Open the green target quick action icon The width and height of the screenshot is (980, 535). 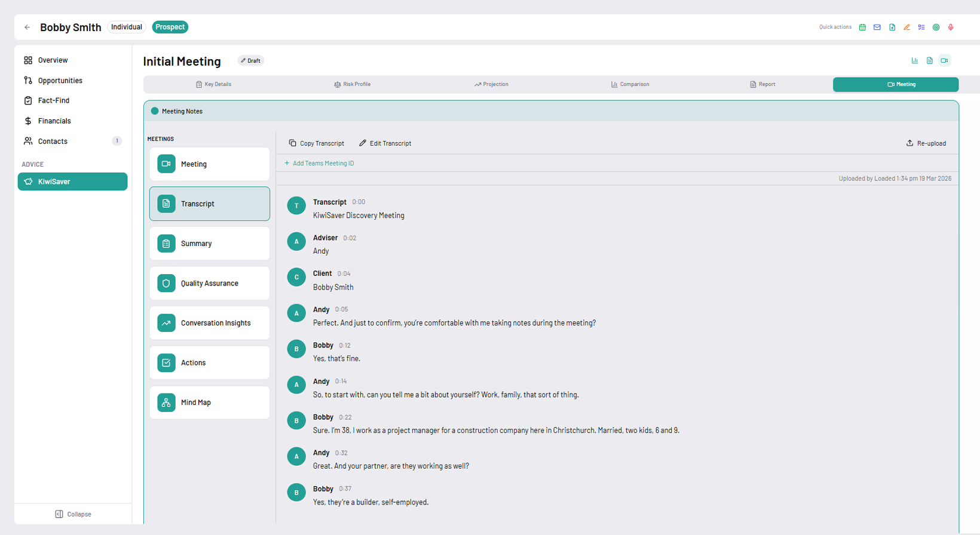(x=936, y=27)
